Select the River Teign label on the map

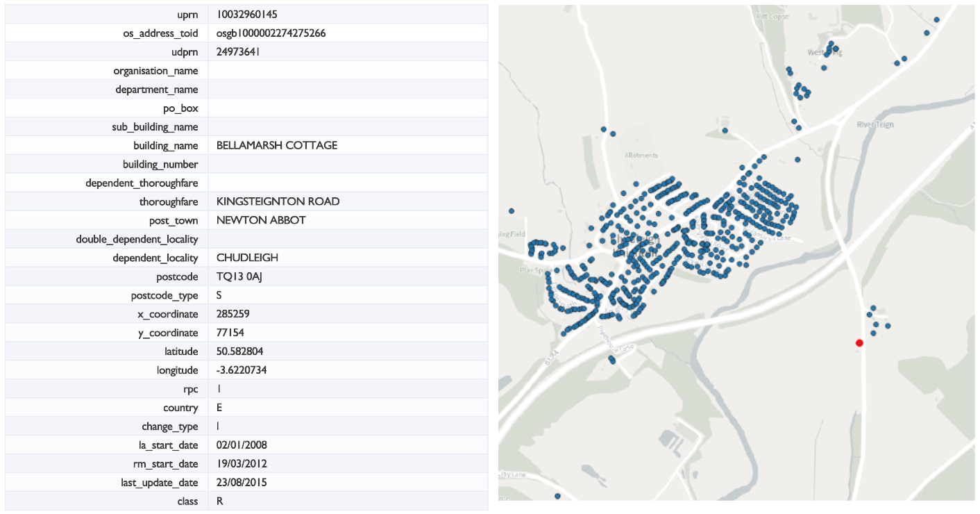pyautogui.click(x=875, y=124)
